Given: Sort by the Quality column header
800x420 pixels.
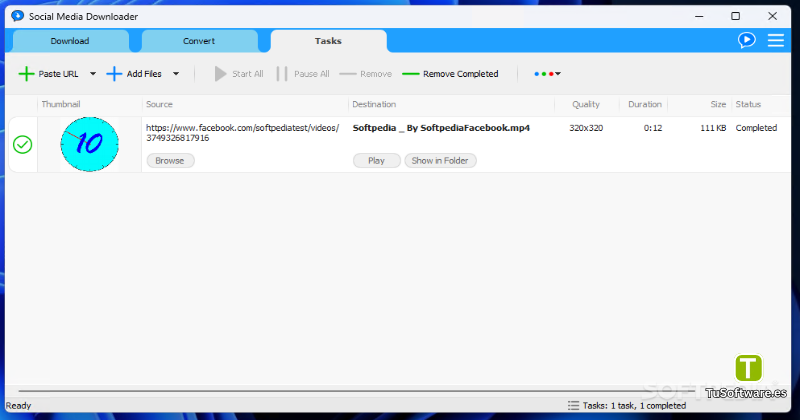Looking at the screenshot, I should (x=586, y=104).
